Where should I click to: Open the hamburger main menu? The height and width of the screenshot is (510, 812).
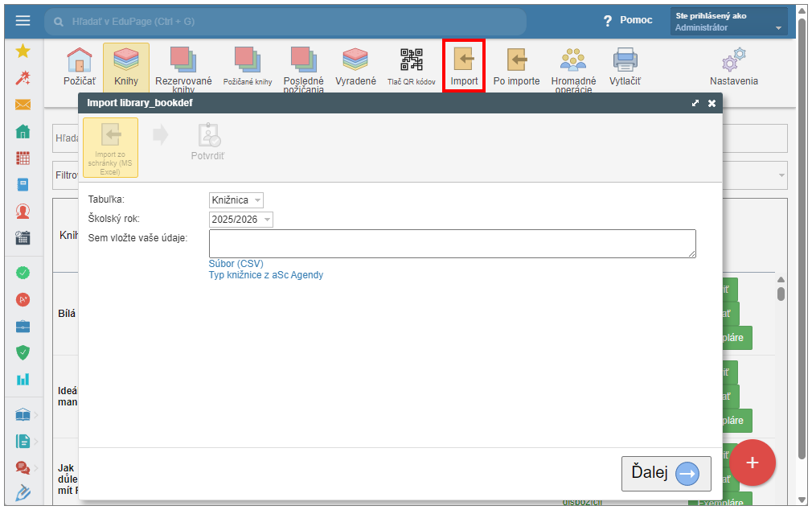click(x=23, y=21)
